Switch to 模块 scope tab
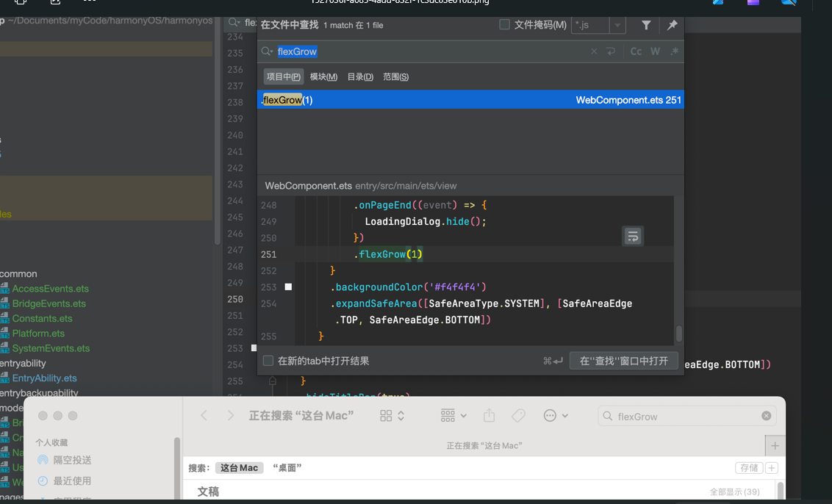 pos(323,76)
